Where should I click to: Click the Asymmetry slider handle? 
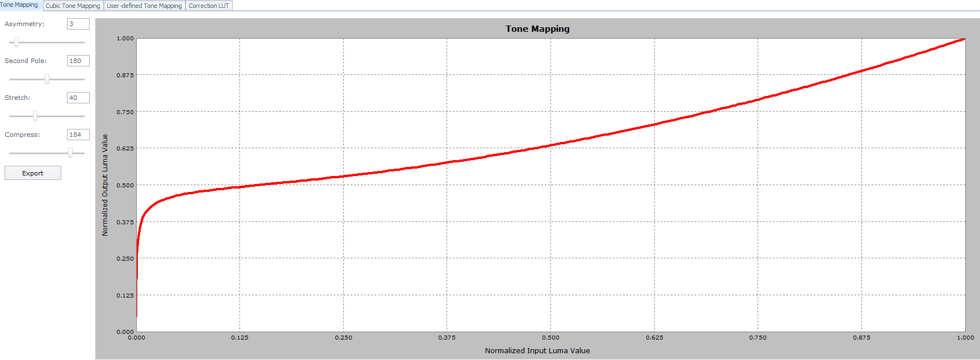(x=16, y=42)
